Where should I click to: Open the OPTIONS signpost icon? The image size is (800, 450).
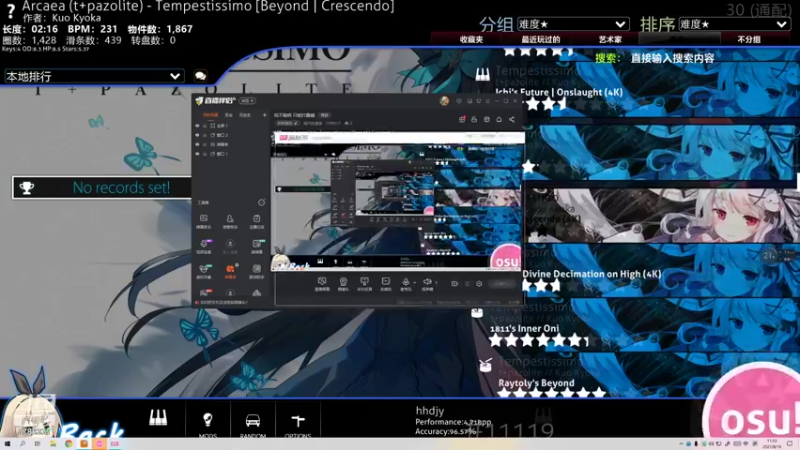(x=298, y=420)
